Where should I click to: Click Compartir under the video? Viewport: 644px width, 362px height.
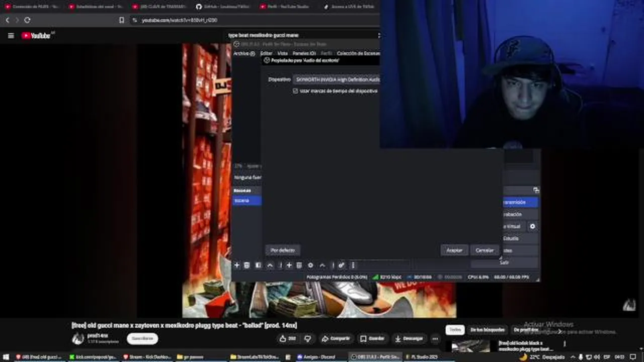point(336,338)
